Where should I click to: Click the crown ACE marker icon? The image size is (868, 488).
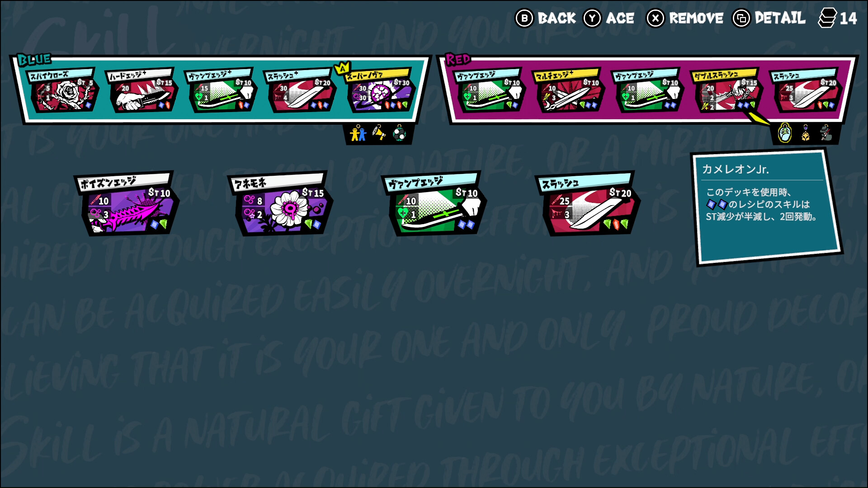342,68
